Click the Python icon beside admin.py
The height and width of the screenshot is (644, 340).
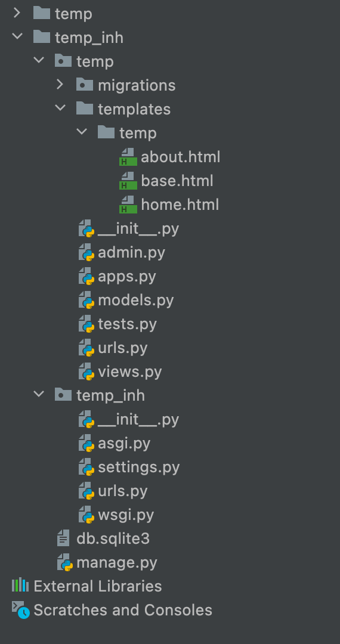[x=86, y=252]
